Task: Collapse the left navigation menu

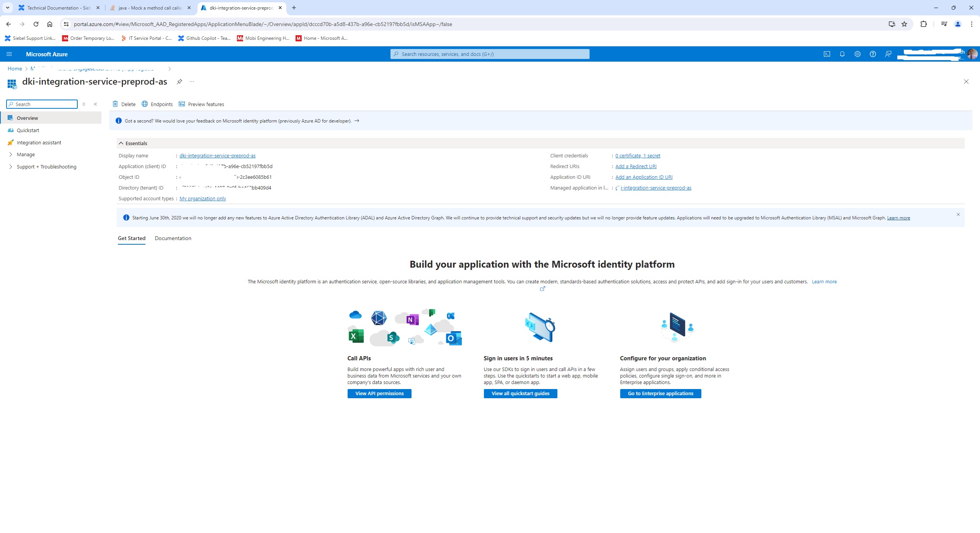Action: coord(95,104)
